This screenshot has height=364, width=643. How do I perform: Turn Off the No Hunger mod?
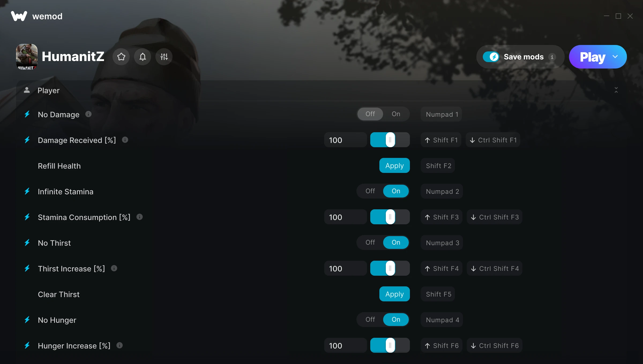tap(370, 320)
